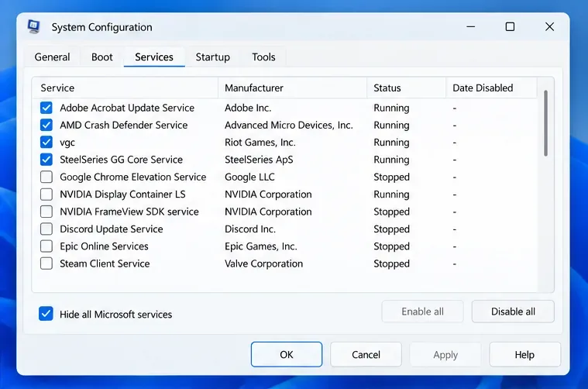This screenshot has height=389, width=588.
Task: Select SteelSeries GG Core Service text
Action: pos(121,160)
